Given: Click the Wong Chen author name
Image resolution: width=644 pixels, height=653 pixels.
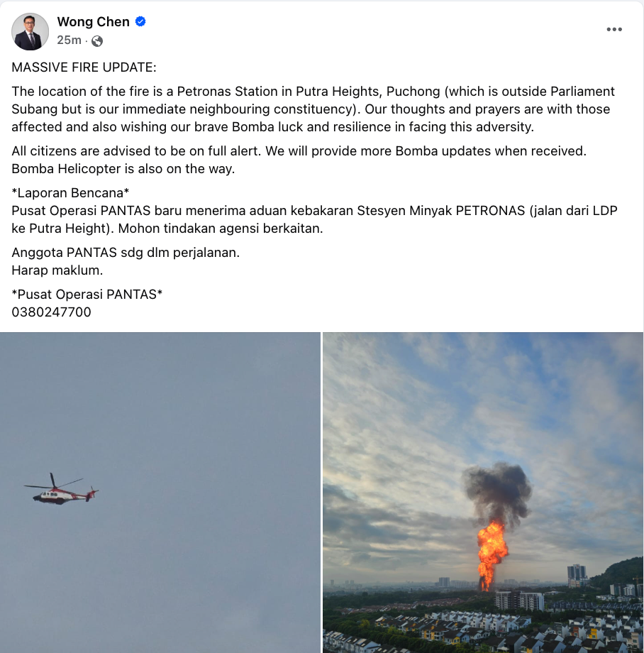Looking at the screenshot, I should click(x=93, y=22).
